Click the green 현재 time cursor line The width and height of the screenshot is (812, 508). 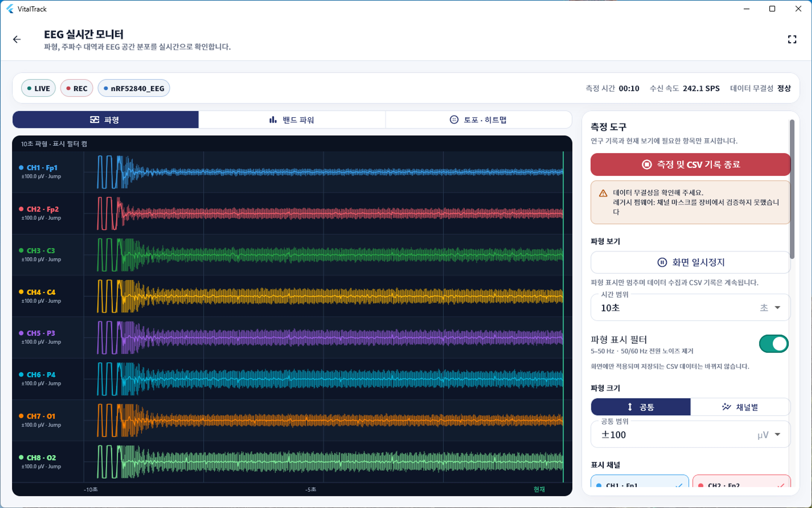(x=563, y=317)
